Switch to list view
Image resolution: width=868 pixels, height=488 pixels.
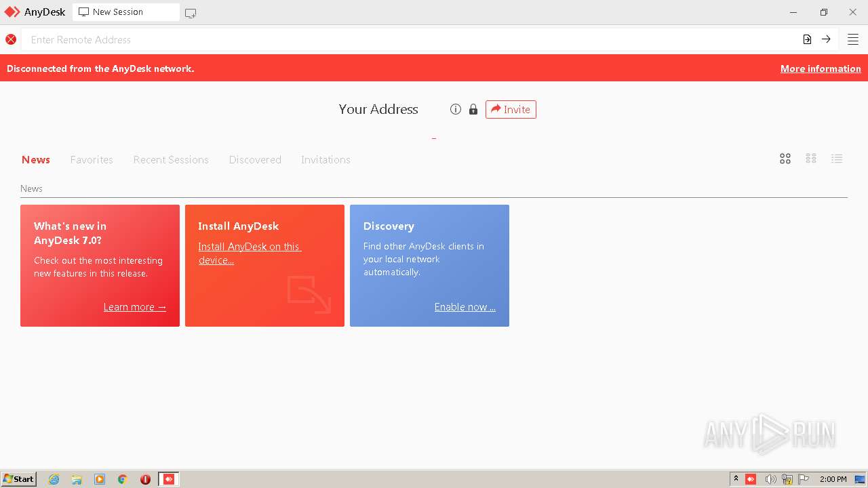(x=837, y=159)
